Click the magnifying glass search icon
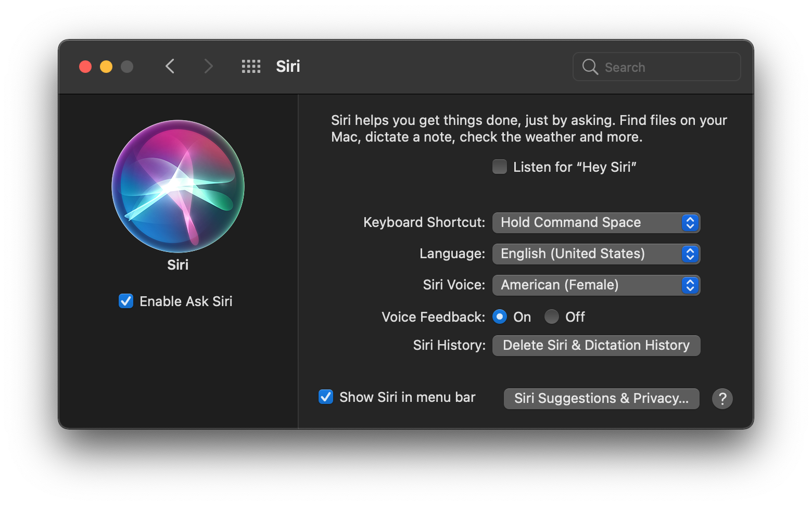The width and height of the screenshot is (812, 506). pyautogui.click(x=590, y=67)
